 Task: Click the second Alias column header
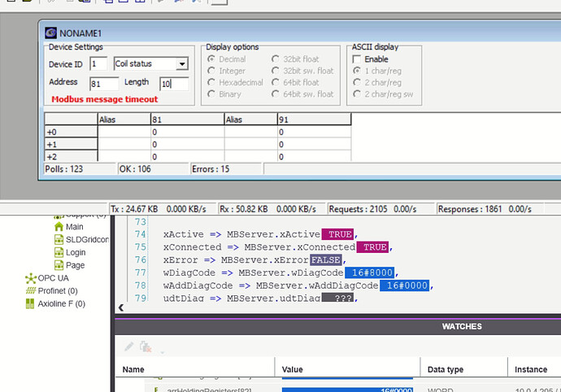(x=250, y=120)
